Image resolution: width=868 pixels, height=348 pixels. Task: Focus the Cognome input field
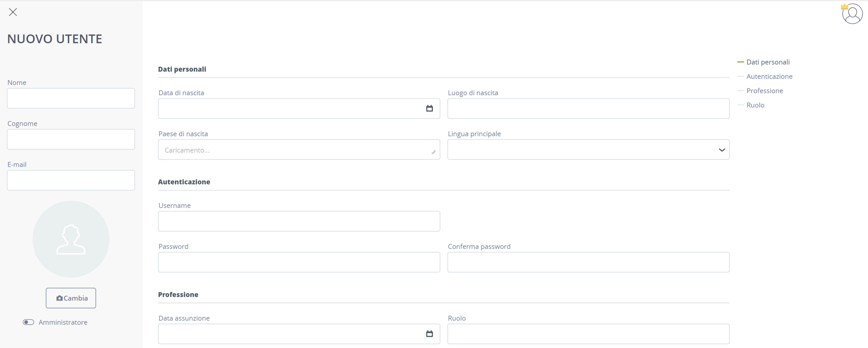[71, 139]
